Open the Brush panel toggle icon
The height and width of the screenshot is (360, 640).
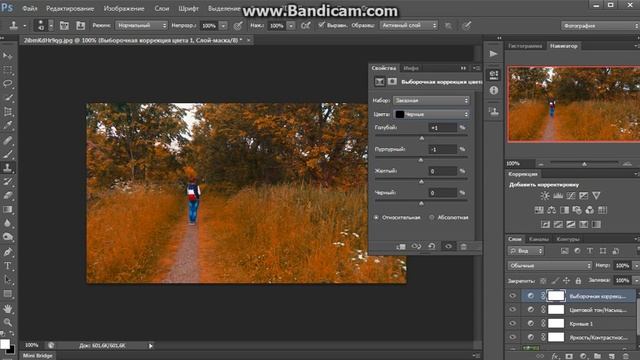click(64, 26)
